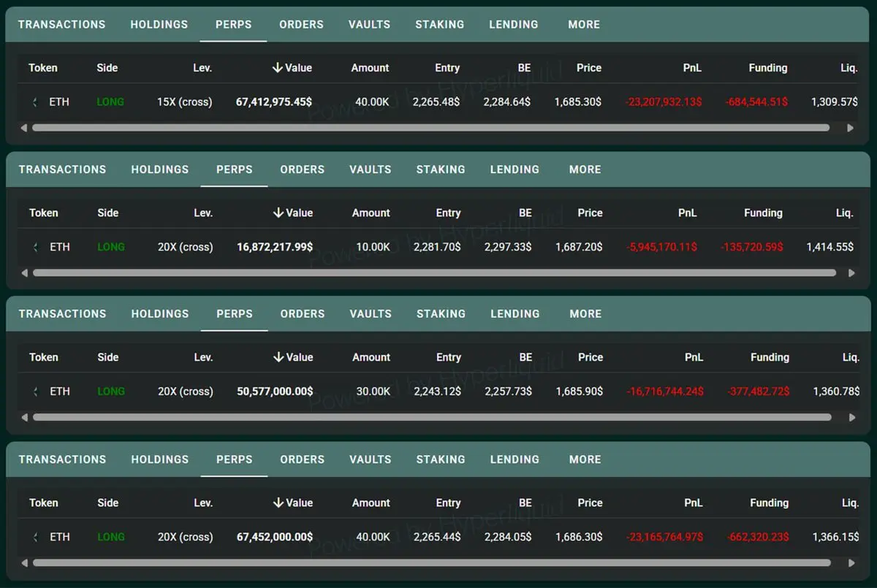
Task: Select the break-even value 2,284.05$
Action: pyautogui.click(x=508, y=537)
